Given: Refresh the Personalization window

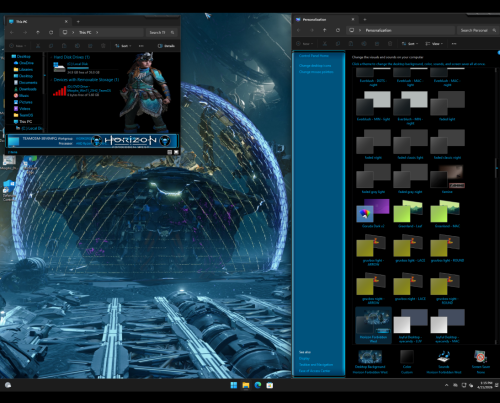Looking at the screenshot, I should (338, 30).
